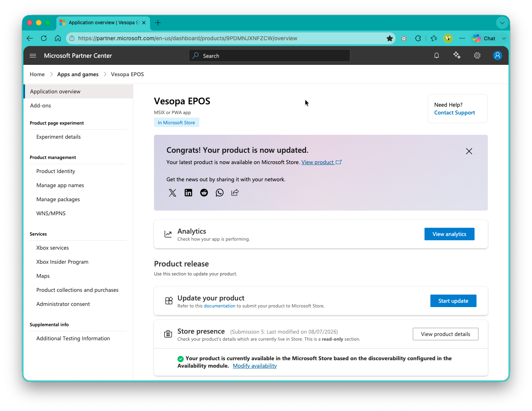Image resolution: width=532 pixels, height=411 pixels.
Task: Click the In Microsoft Store badge
Action: [176, 122]
